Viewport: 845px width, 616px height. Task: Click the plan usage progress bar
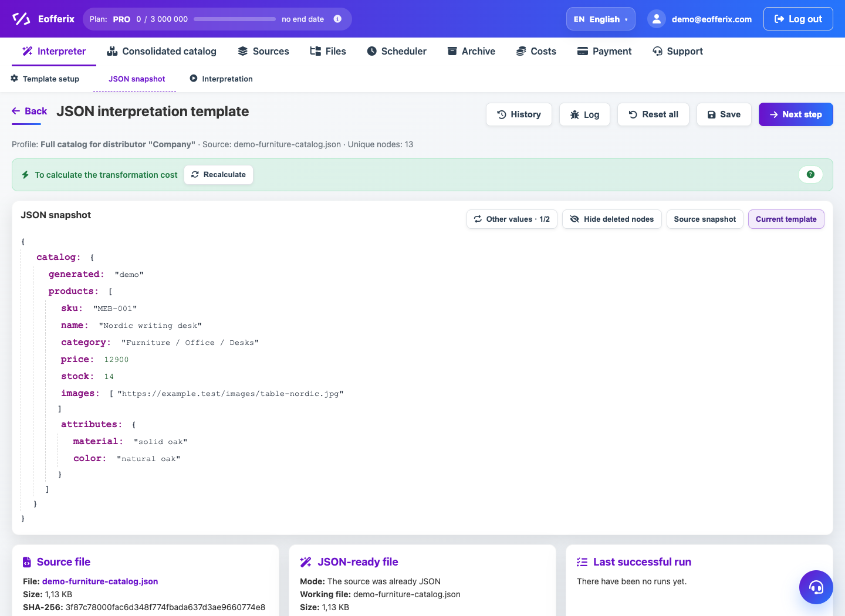pyautogui.click(x=235, y=19)
